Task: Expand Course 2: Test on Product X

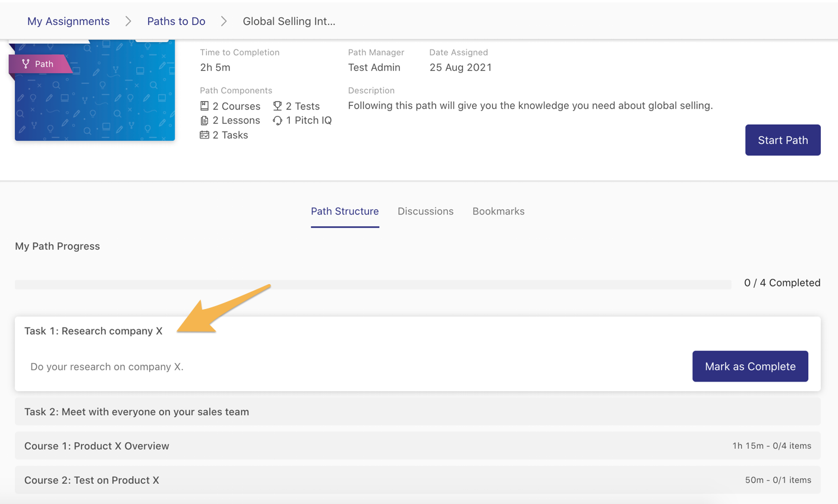Action: tap(92, 480)
